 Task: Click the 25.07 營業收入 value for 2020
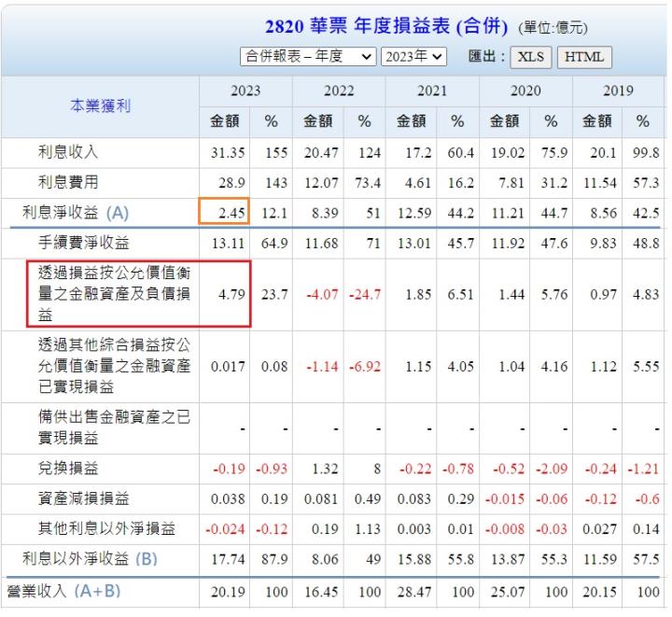(508, 593)
